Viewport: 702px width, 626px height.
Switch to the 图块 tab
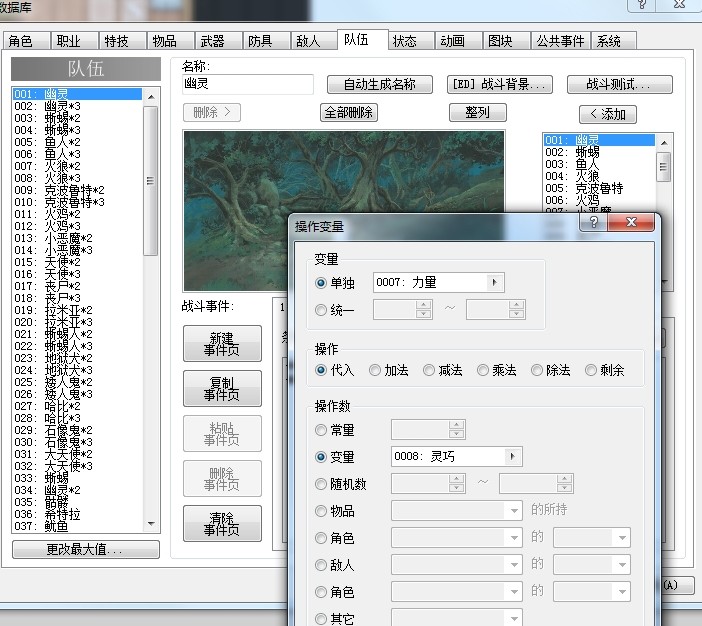pyautogui.click(x=507, y=41)
